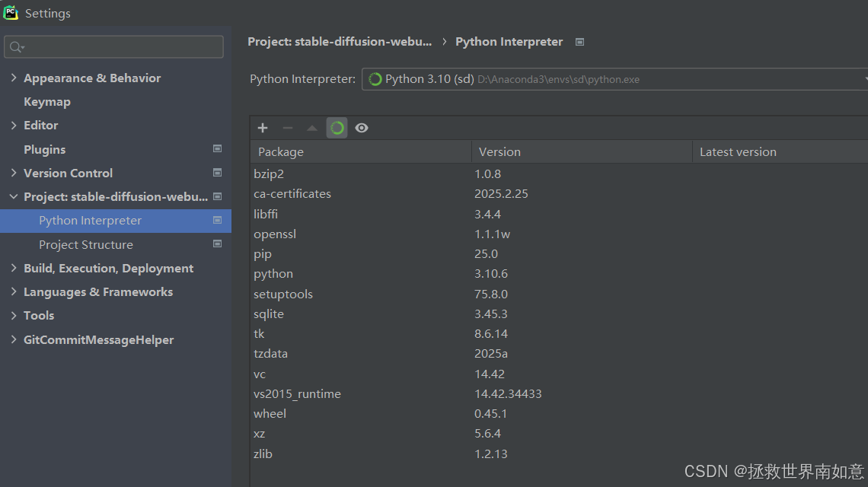Image resolution: width=868 pixels, height=487 pixels.
Task: Select the tk package row
Action: (x=559, y=334)
